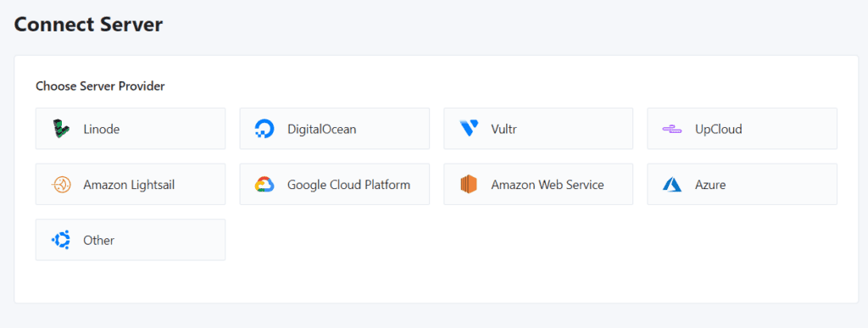The image size is (868, 328).
Task: Select the Azure provider label
Action: [x=710, y=185]
